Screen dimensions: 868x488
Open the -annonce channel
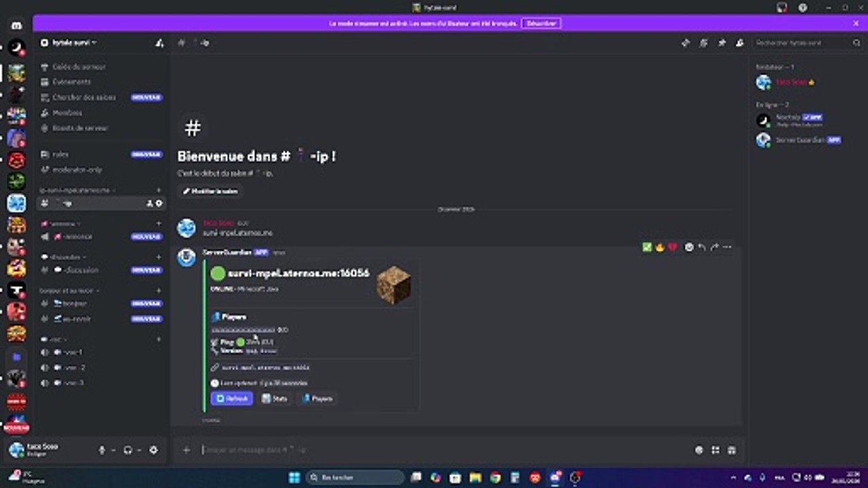pos(101,237)
